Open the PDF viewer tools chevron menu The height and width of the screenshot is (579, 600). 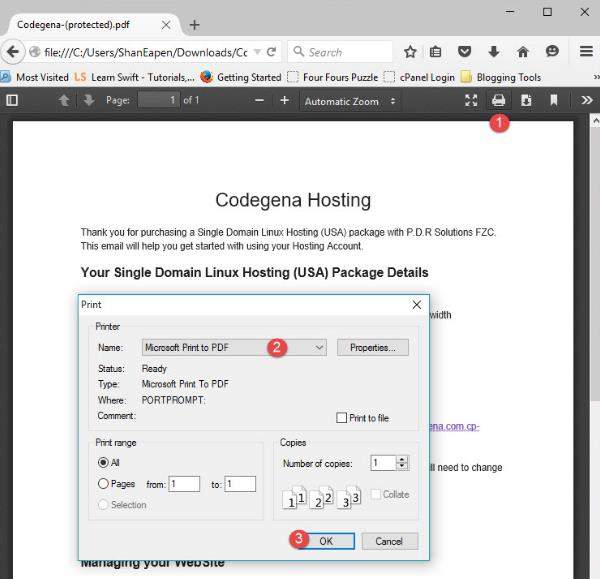(587, 100)
